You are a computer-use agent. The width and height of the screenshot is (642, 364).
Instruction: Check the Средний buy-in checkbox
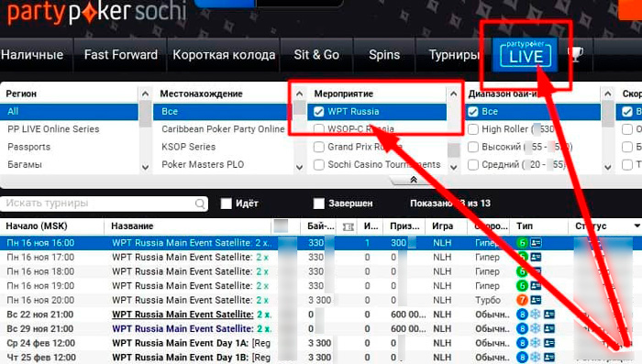tap(473, 165)
